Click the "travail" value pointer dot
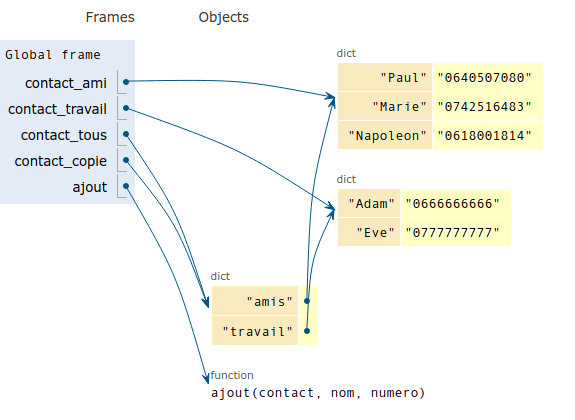Viewport: 575px width, 420px height. (307, 331)
